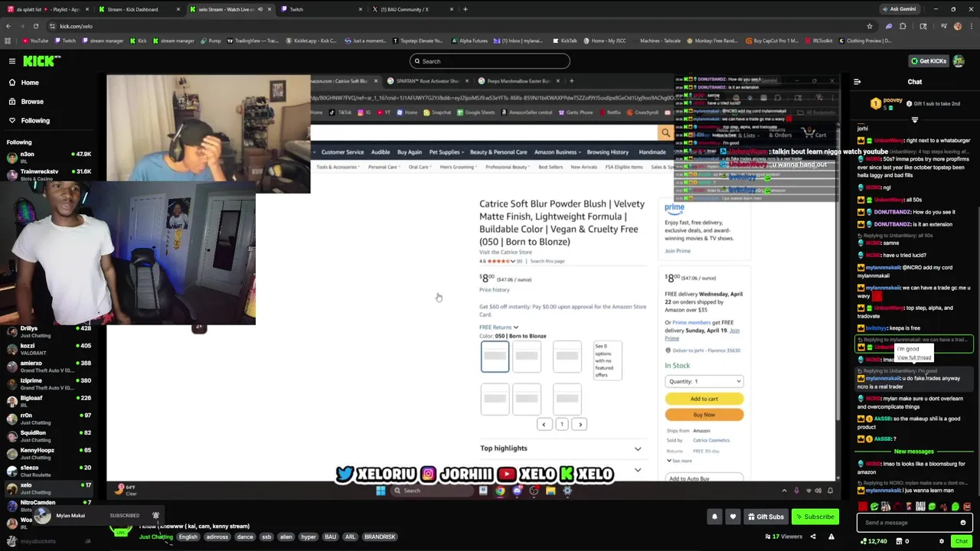
Task: Click the KICK logo
Action: (x=38, y=61)
